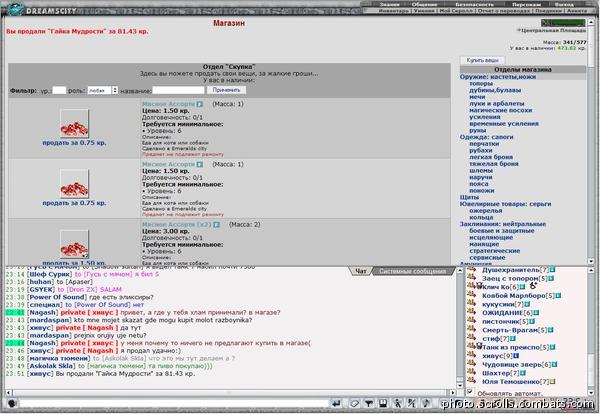The height and width of the screenshot is (414, 600).
Task: Click the ур. level filter field
Action: pos(59,90)
